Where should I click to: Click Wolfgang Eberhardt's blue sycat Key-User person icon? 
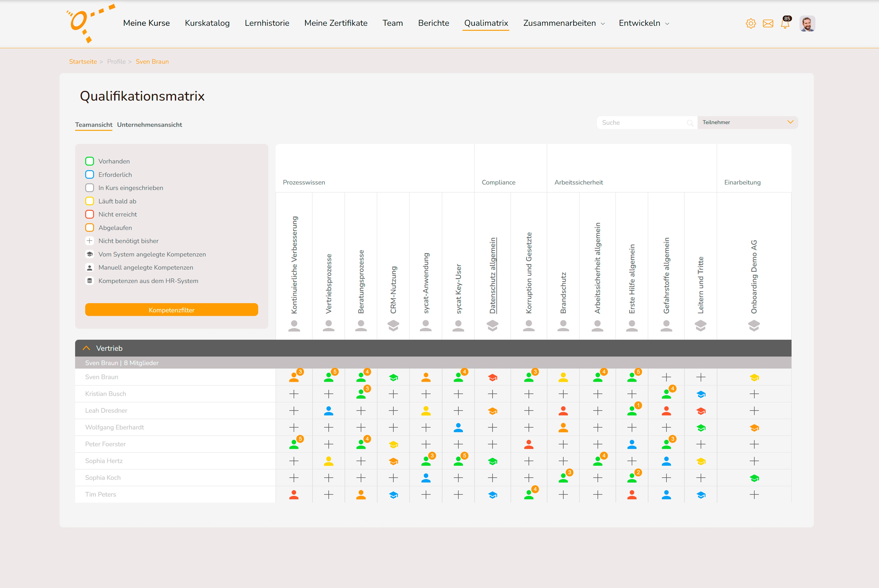click(x=458, y=427)
